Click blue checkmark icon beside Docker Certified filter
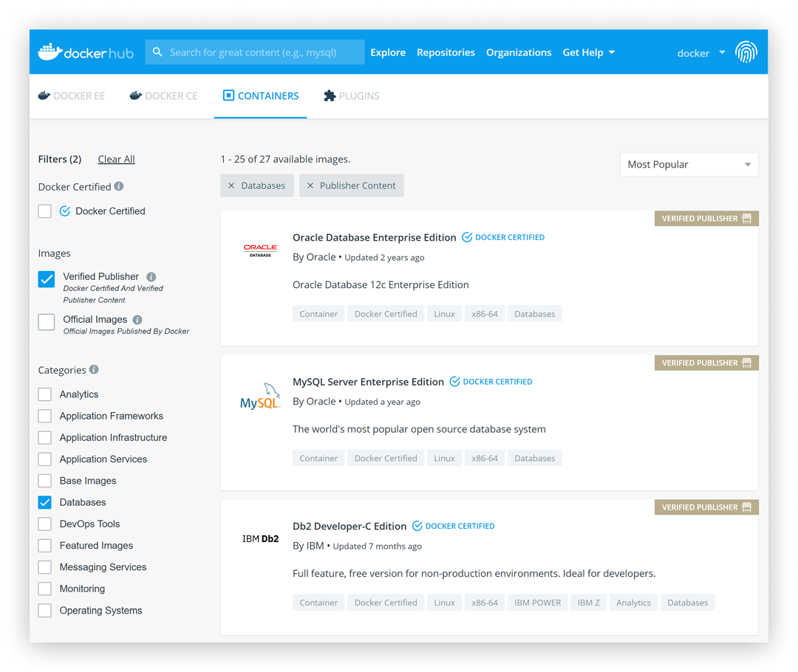This screenshot has height=672, width=798. coord(64,211)
